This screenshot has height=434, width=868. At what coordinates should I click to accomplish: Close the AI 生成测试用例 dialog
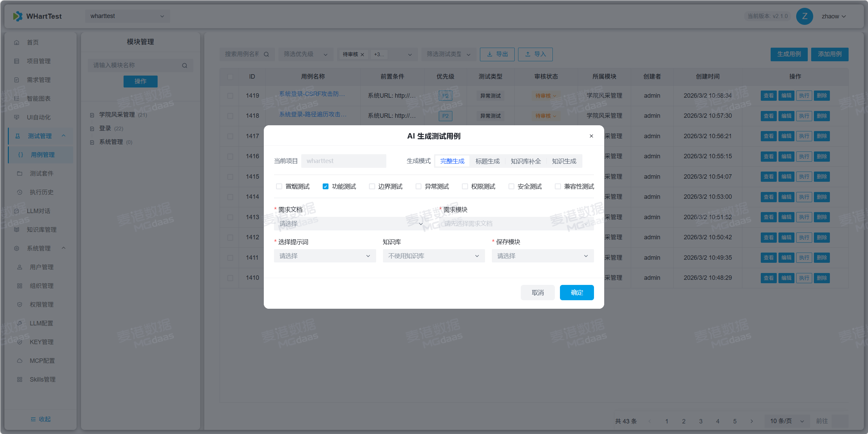coord(591,136)
